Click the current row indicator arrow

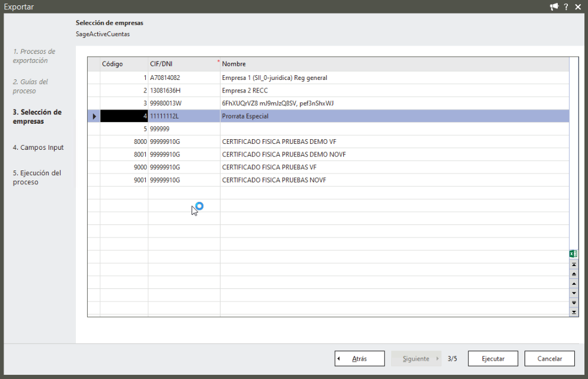click(94, 117)
